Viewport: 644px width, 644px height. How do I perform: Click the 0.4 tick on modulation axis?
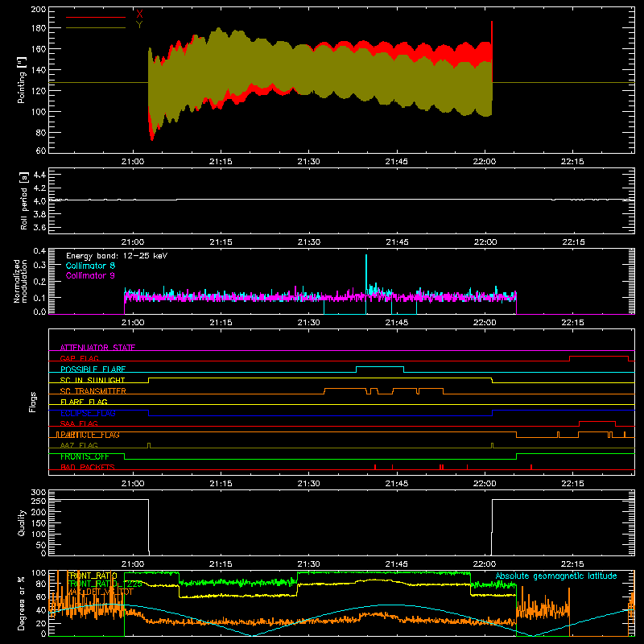[x=39, y=250]
